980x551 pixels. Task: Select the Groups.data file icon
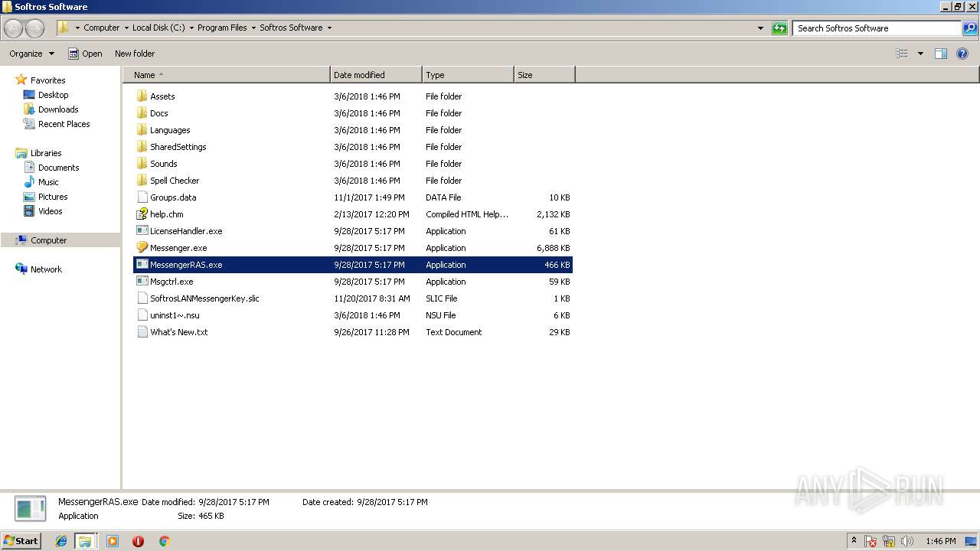pos(142,197)
